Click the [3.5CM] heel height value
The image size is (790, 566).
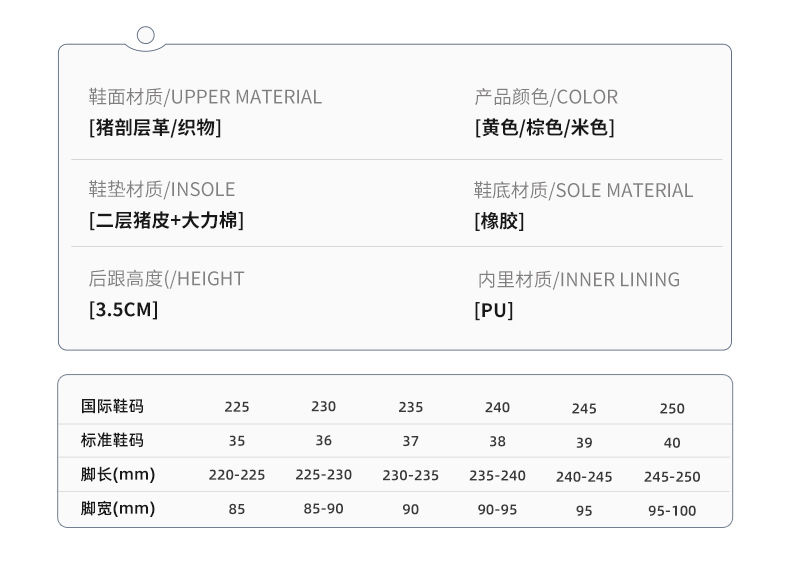tap(123, 310)
